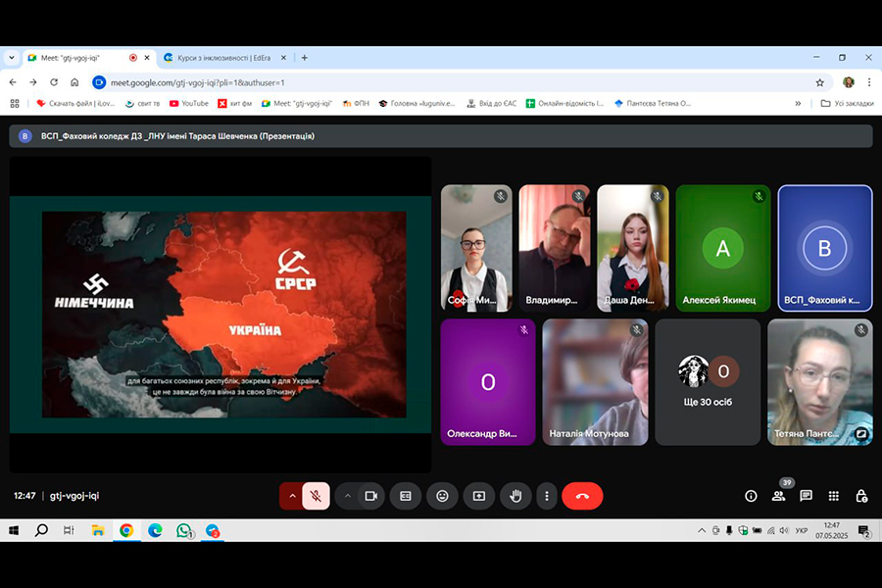Screen dimensions: 882x588
Task: Open Microsoft Edge from taskbar
Action: pyautogui.click(x=155, y=530)
